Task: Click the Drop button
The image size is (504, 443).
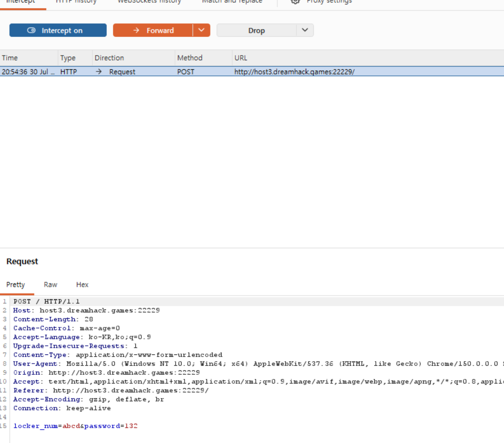Action: click(x=256, y=30)
